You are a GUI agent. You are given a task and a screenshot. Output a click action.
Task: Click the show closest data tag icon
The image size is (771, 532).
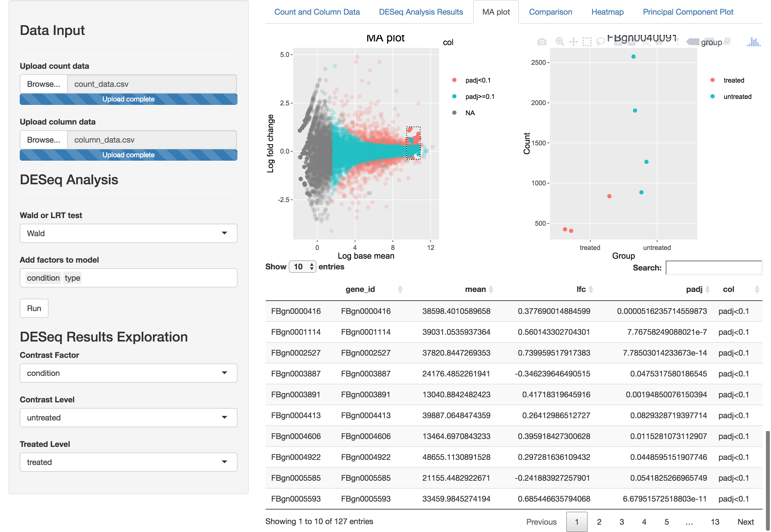click(692, 42)
